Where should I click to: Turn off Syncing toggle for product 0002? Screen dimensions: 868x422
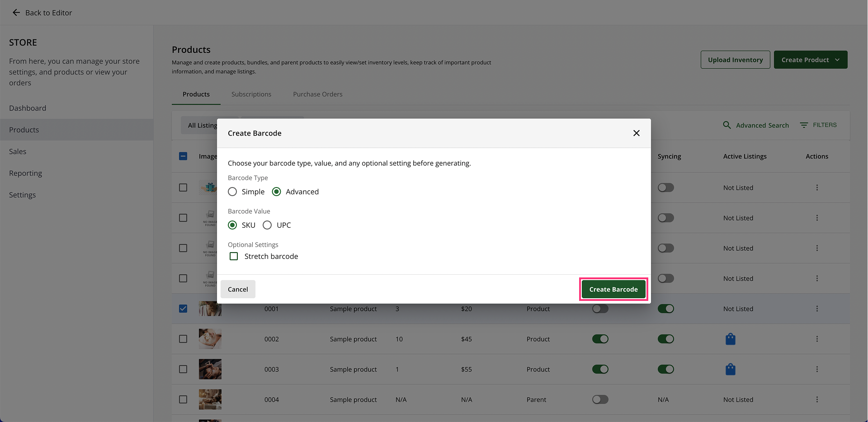666,339
